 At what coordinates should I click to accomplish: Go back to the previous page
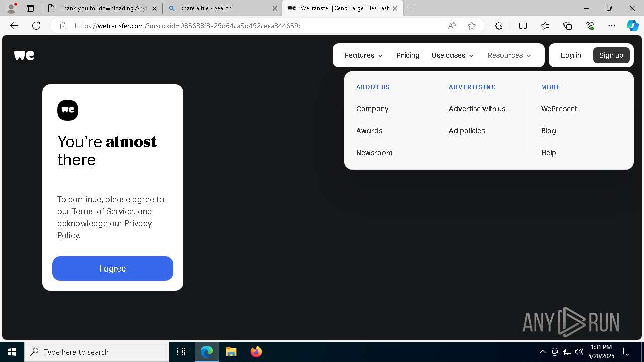click(14, 26)
